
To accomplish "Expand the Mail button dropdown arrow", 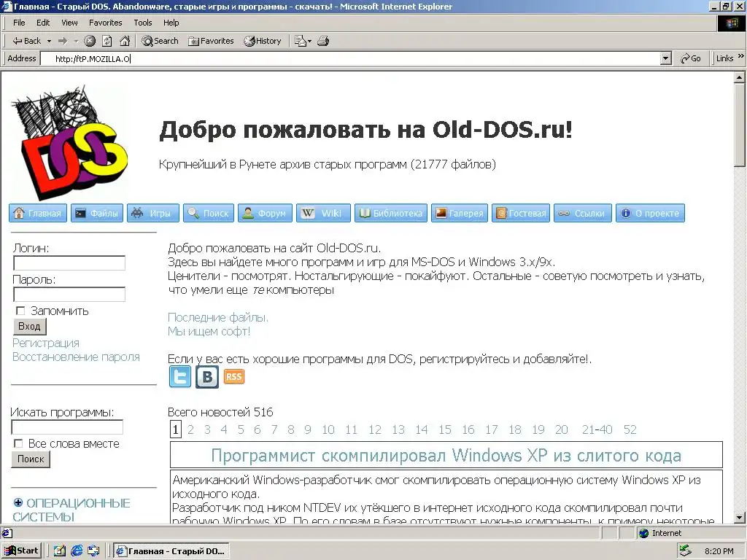I will point(309,42).
